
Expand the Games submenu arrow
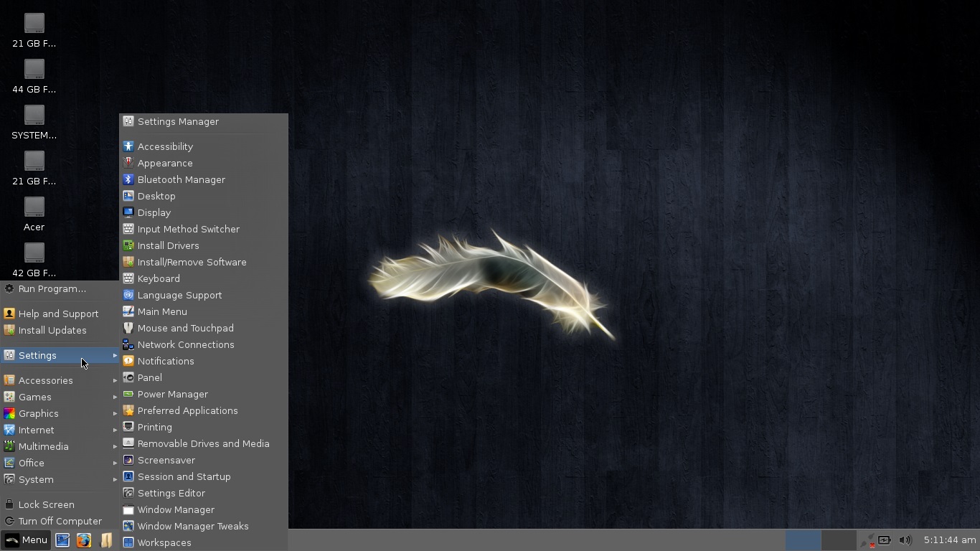pyautogui.click(x=115, y=397)
